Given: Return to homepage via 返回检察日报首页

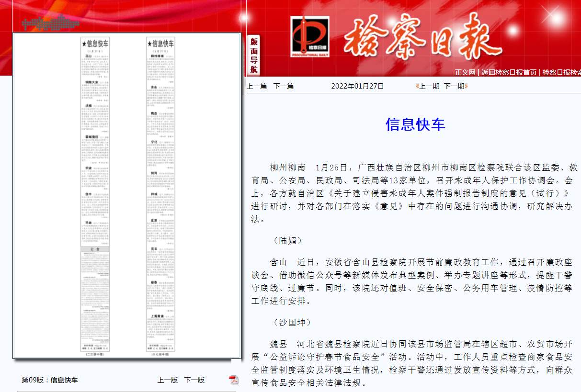Looking at the screenshot, I should [x=509, y=72].
